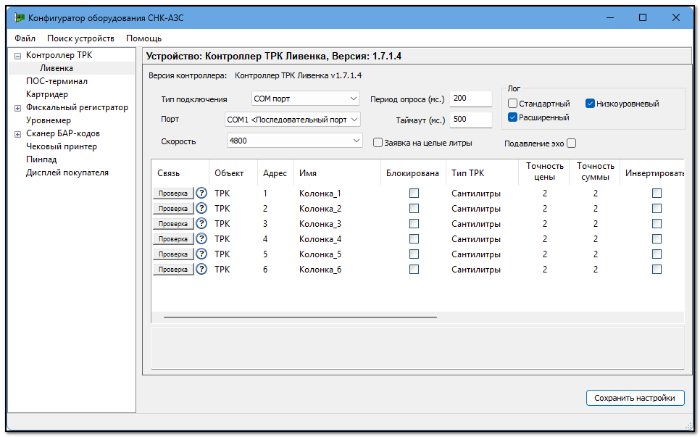Screen dimensions: 700x437
Task: Click Проверка button for Колонка_4
Action: coord(173,239)
